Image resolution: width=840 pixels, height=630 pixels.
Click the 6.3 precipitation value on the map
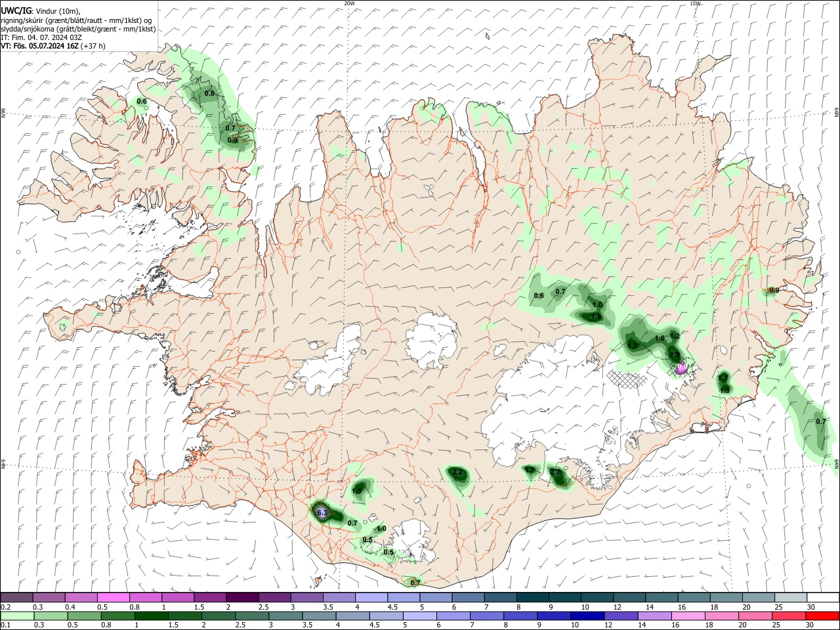322,513
